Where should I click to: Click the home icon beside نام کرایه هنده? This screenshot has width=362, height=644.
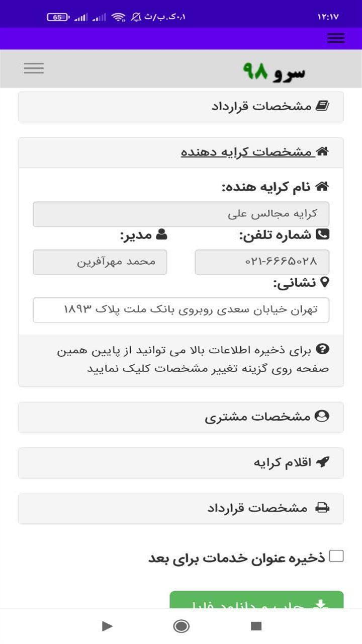pyautogui.click(x=322, y=187)
